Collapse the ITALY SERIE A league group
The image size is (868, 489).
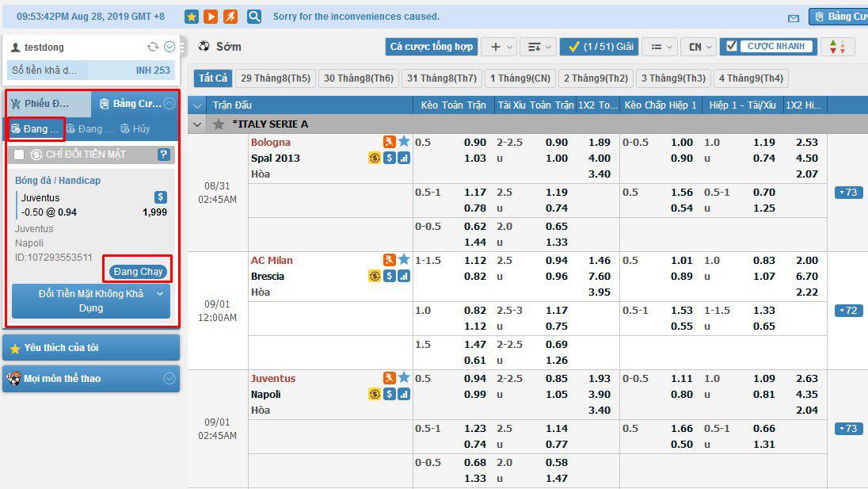tap(197, 124)
